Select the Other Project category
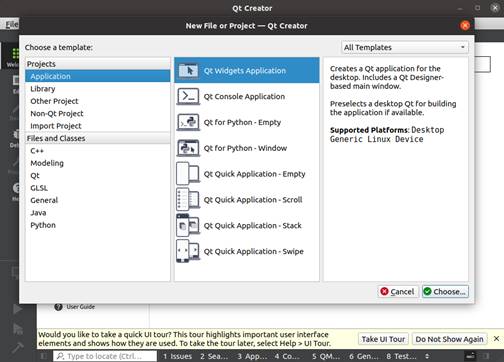The image size is (504, 362). coord(98,101)
